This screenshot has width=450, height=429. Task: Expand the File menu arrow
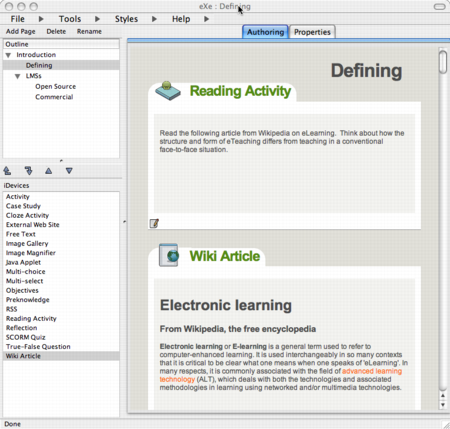(41, 19)
